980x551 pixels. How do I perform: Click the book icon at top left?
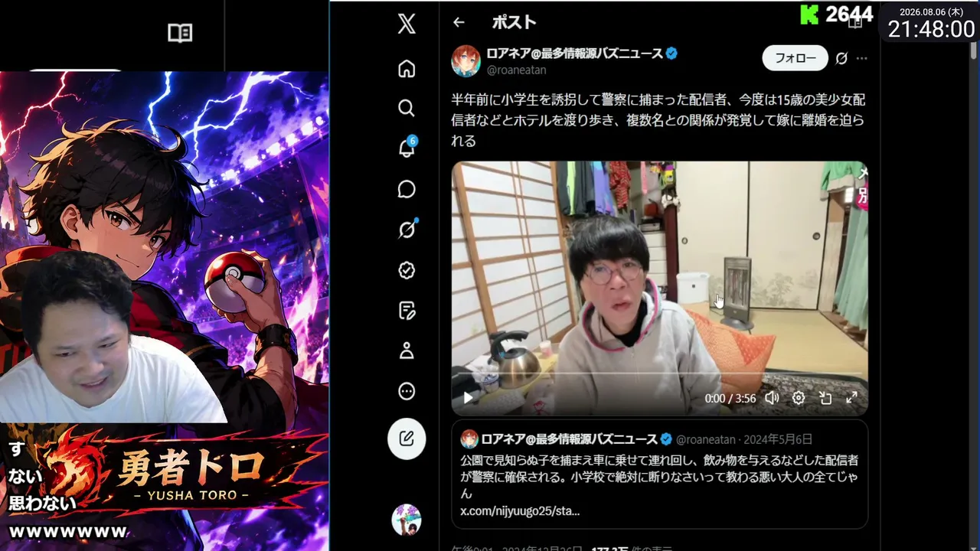[x=180, y=32]
